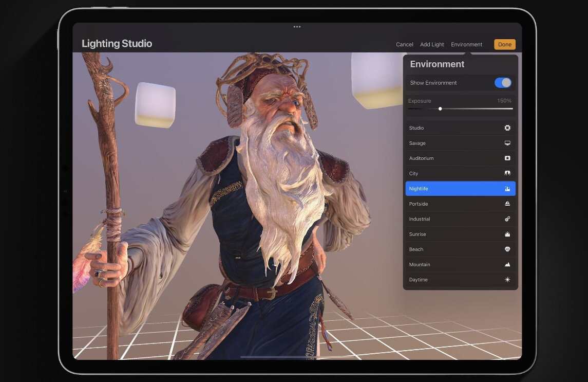588x382 pixels.
Task: Click the Studio environment lamp icon
Action: (507, 128)
